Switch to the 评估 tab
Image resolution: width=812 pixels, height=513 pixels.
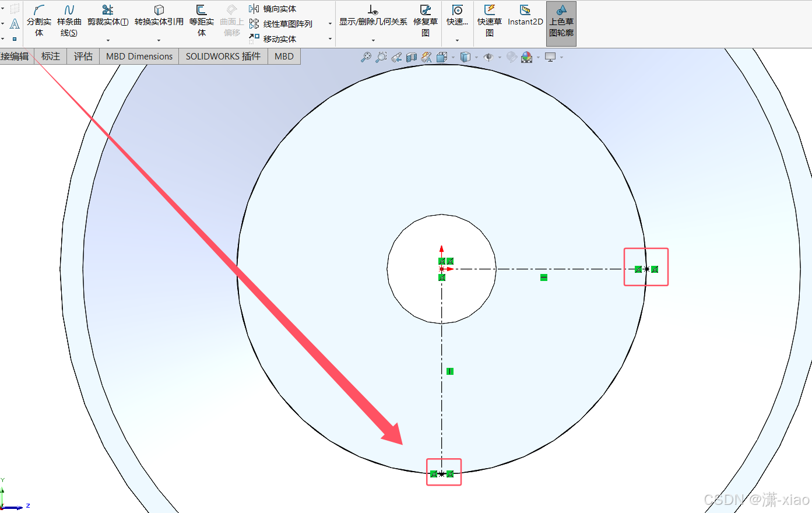[x=83, y=56]
